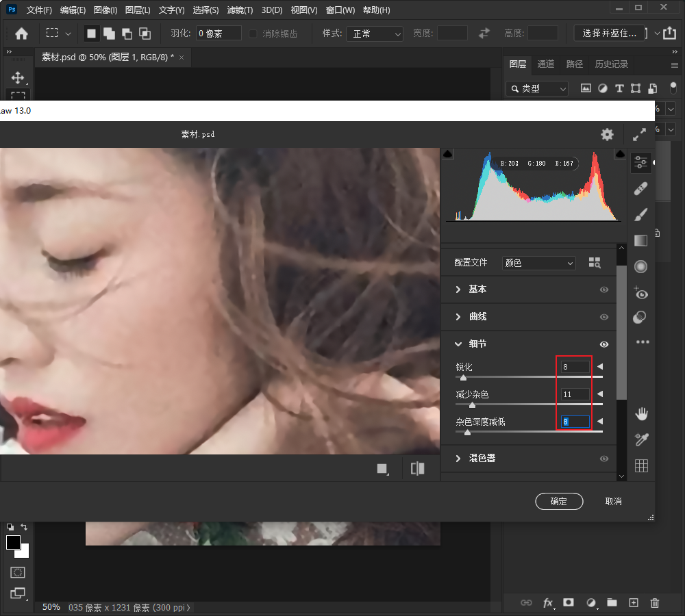Click the before/after split view icon
Screen dimensions: 685x616
coord(418,468)
